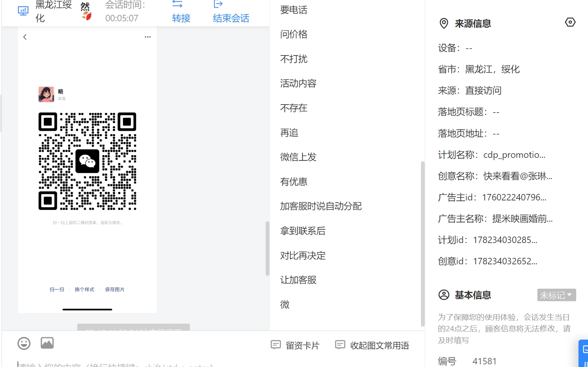Screen dimensions: 588x367
Task: Click the 来源：直接访问 text
Action: tap(470, 91)
